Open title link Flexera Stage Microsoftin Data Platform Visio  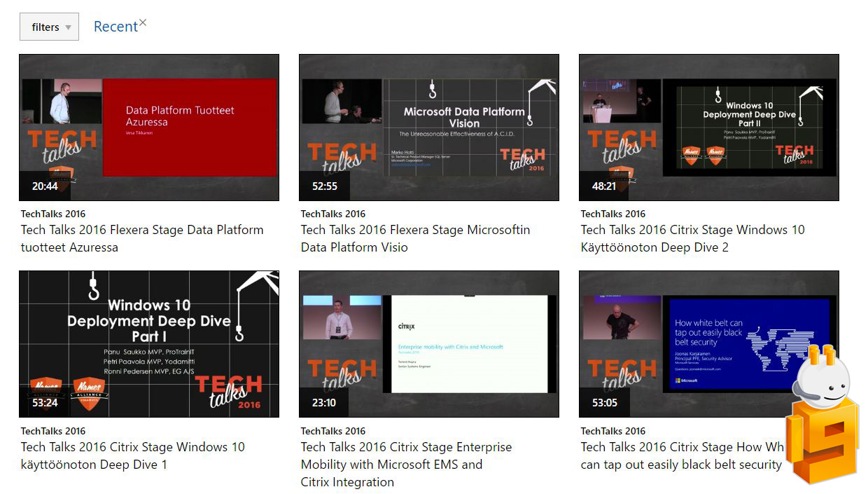416,238
